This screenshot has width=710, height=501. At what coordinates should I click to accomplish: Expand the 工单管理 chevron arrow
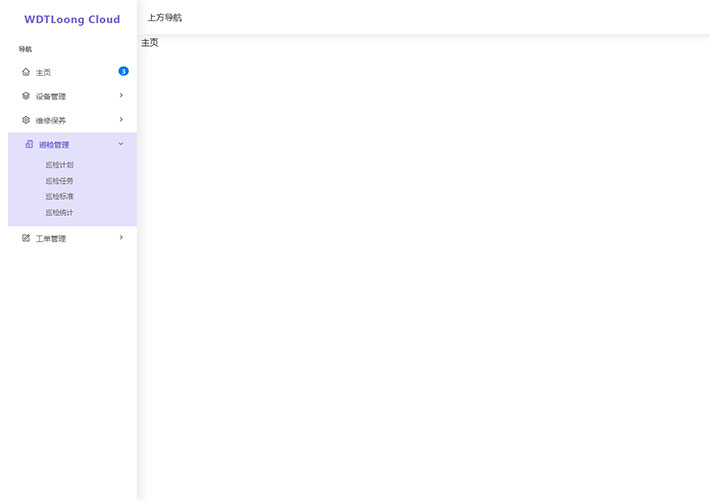(121, 237)
